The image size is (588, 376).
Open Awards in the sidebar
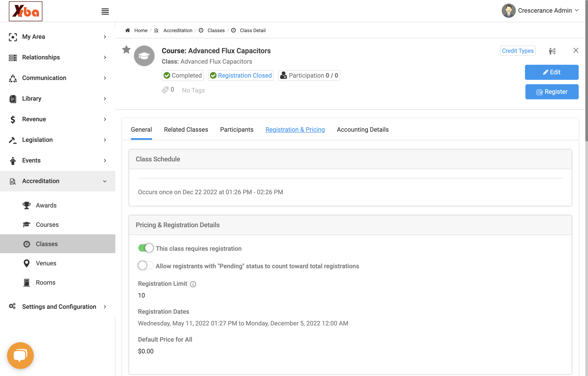point(58,205)
